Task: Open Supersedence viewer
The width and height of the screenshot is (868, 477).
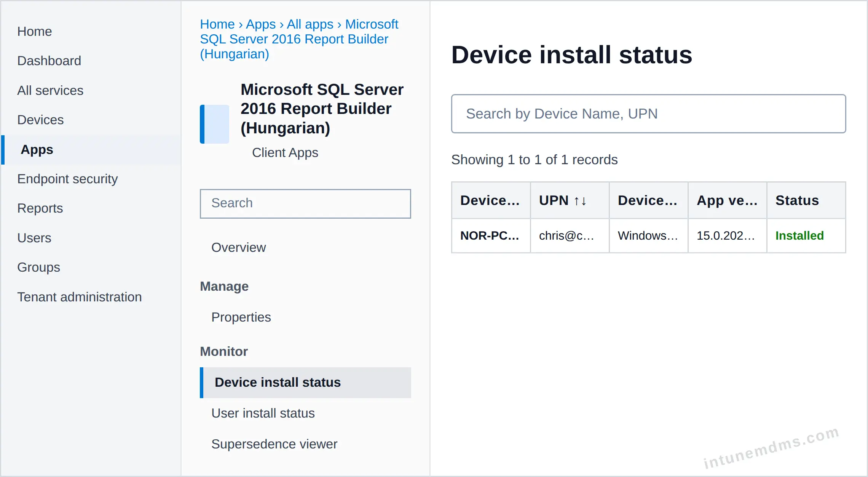Action: 274,444
